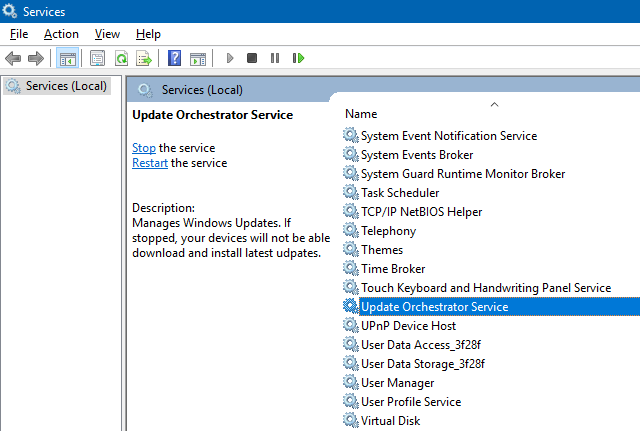Sort the list by the Name column header

point(361,114)
